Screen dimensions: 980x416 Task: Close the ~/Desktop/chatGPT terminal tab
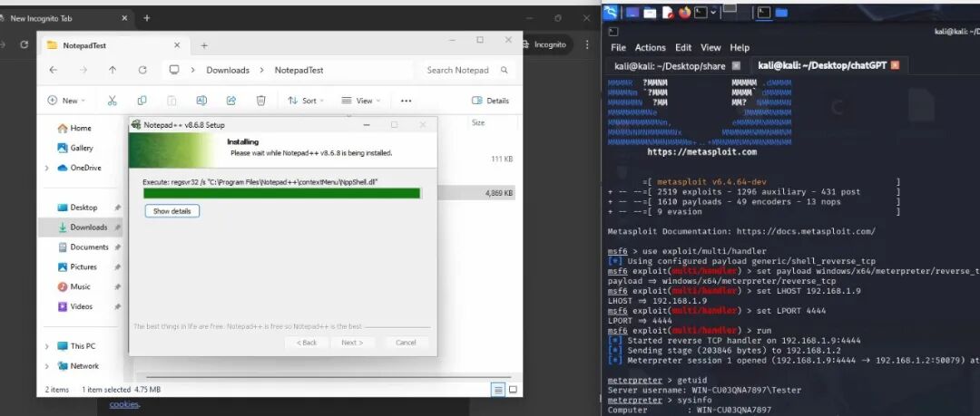[x=895, y=65]
